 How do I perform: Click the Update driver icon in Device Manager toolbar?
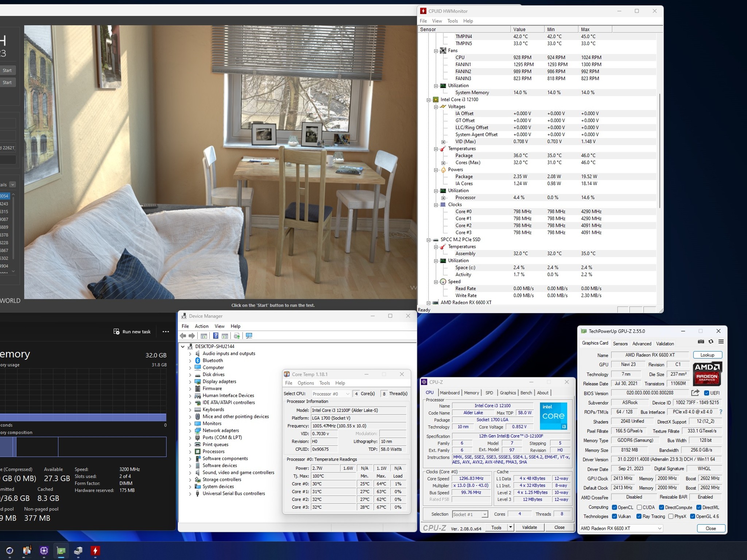coord(237,336)
